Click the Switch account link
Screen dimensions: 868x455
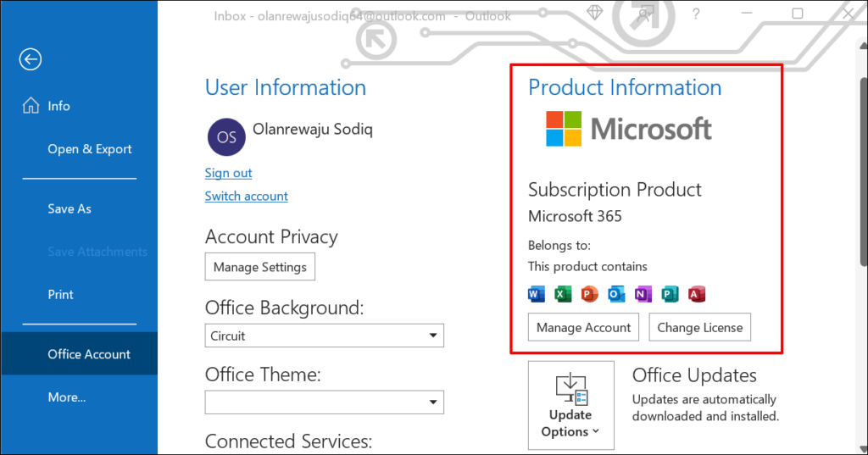tap(246, 196)
